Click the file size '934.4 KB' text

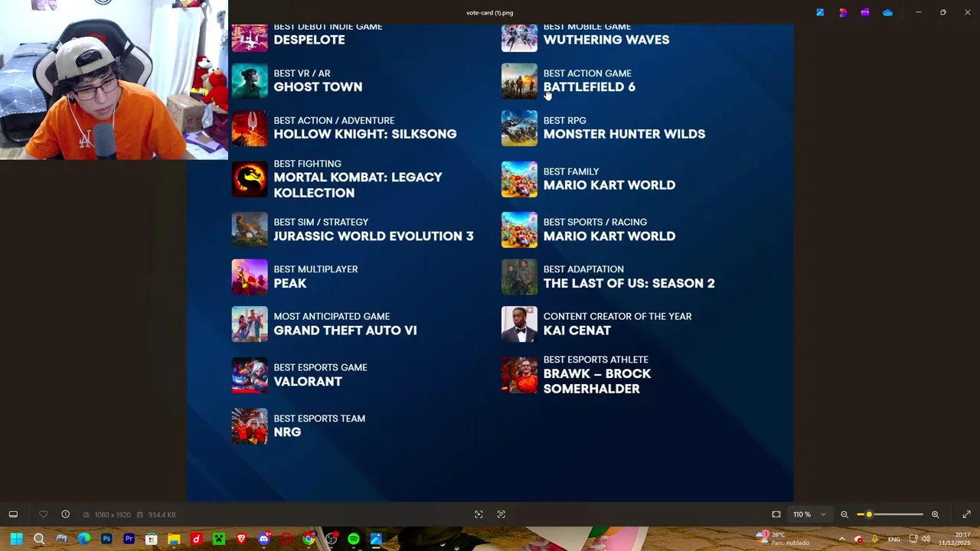click(x=162, y=515)
